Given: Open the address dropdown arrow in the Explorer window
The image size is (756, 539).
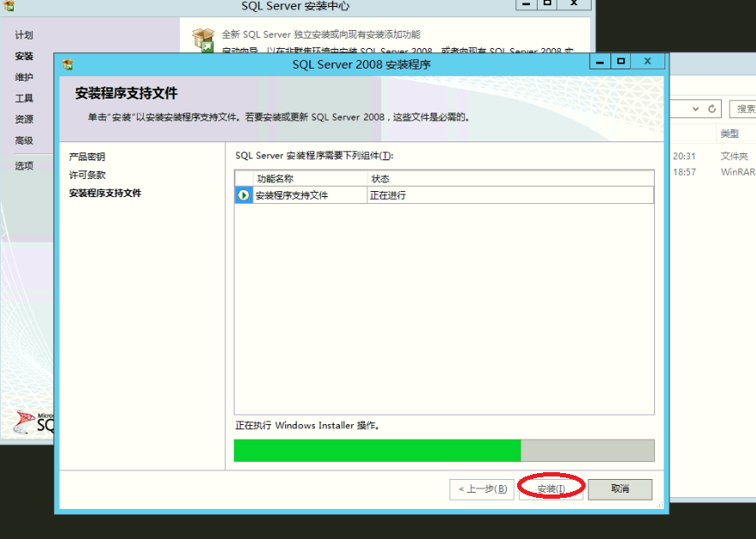Looking at the screenshot, I should (x=695, y=109).
